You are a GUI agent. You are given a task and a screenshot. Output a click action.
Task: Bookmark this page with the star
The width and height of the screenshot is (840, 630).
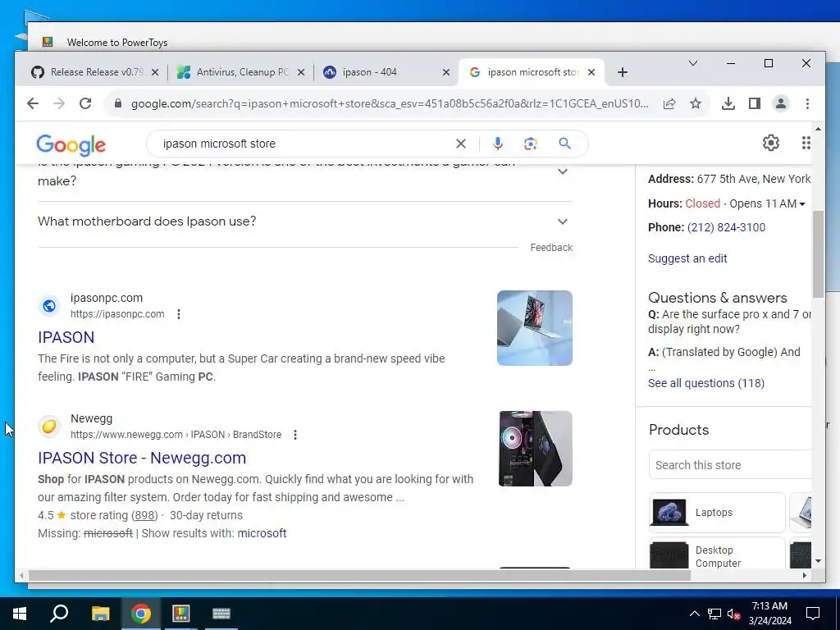(x=696, y=103)
